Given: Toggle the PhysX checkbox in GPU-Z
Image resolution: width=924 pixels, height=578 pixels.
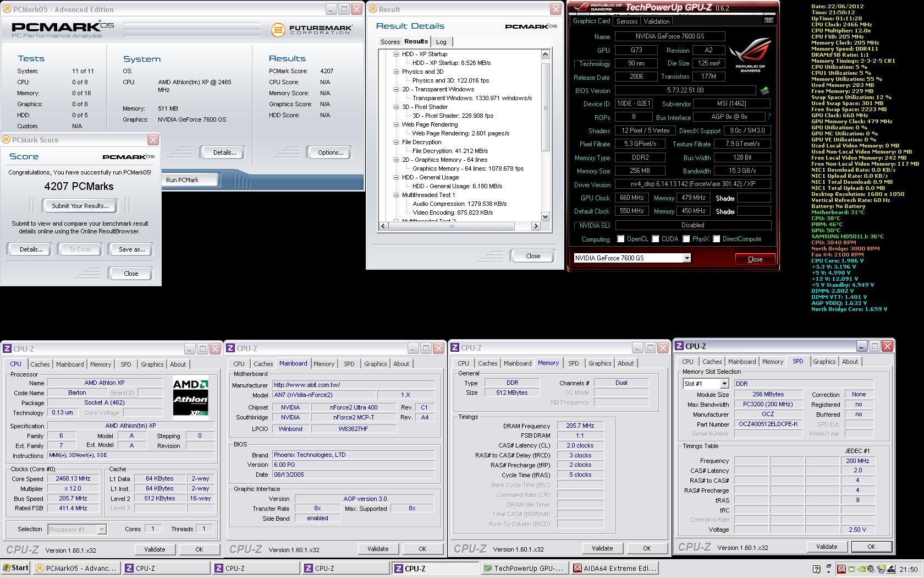Looking at the screenshot, I should click(x=686, y=239).
